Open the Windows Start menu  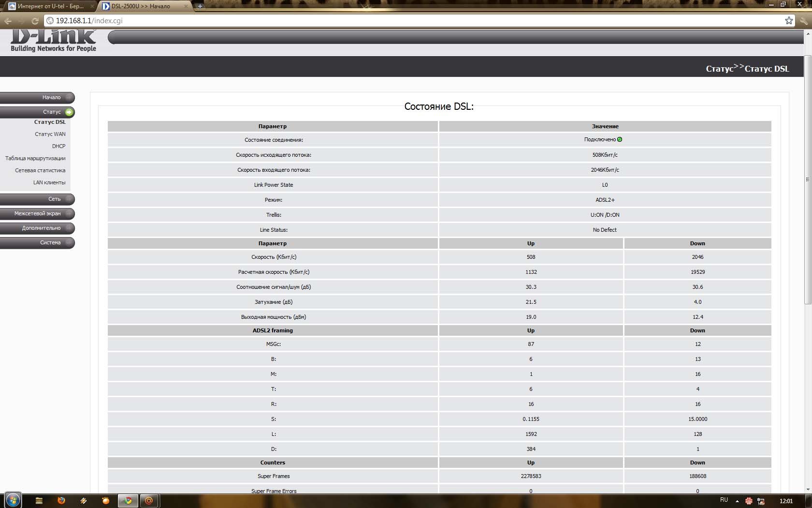pyautogui.click(x=13, y=500)
